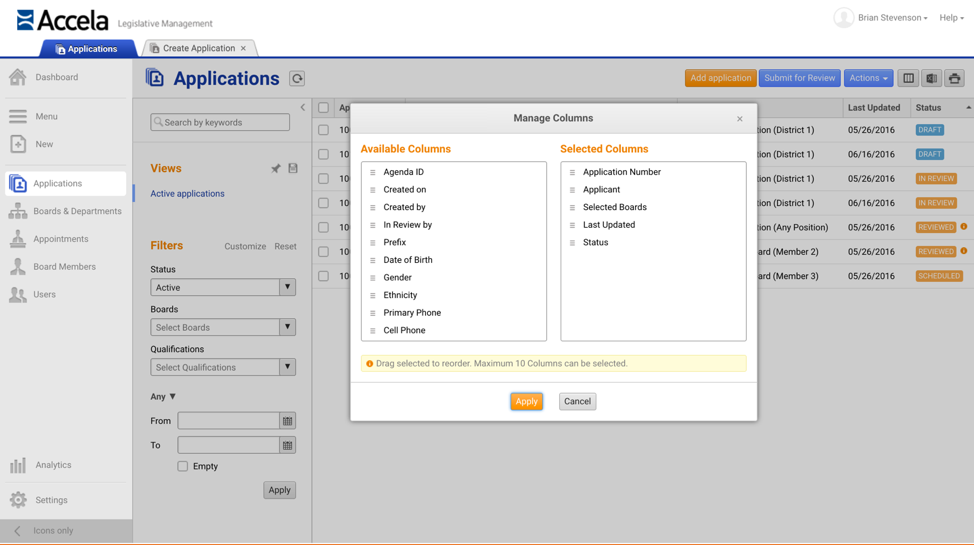Close the Manage Columns dialog

pyautogui.click(x=740, y=119)
